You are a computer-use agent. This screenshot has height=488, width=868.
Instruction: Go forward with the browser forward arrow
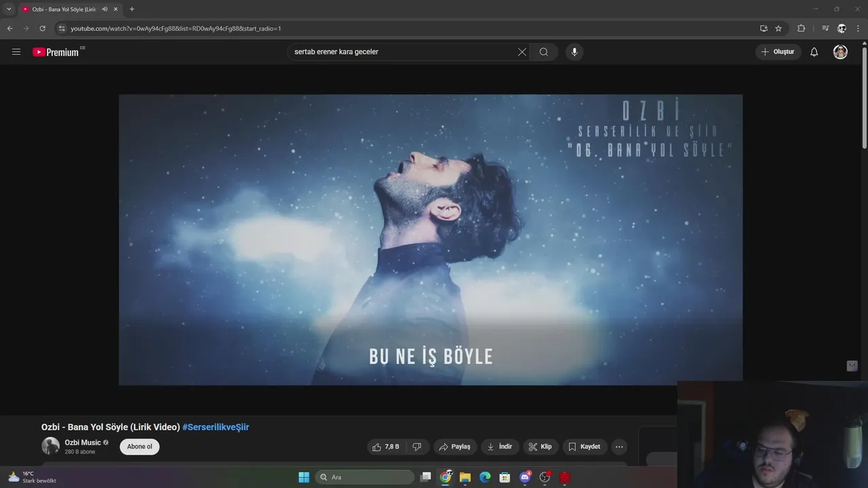(26, 28)
